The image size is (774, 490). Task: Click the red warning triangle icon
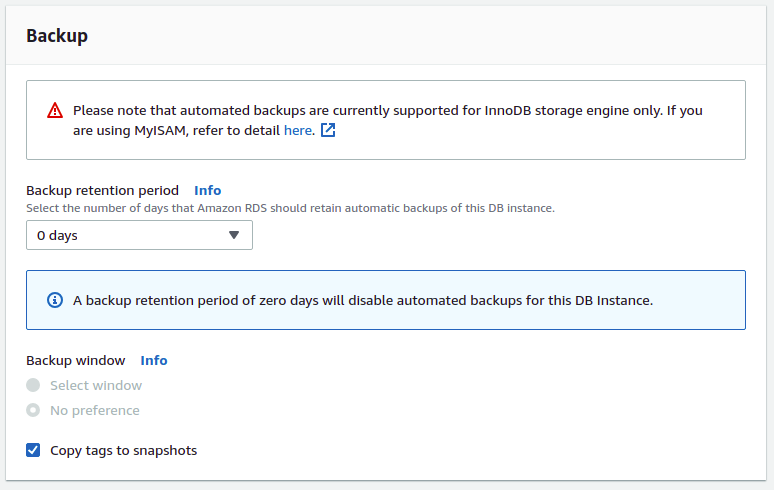55,110
